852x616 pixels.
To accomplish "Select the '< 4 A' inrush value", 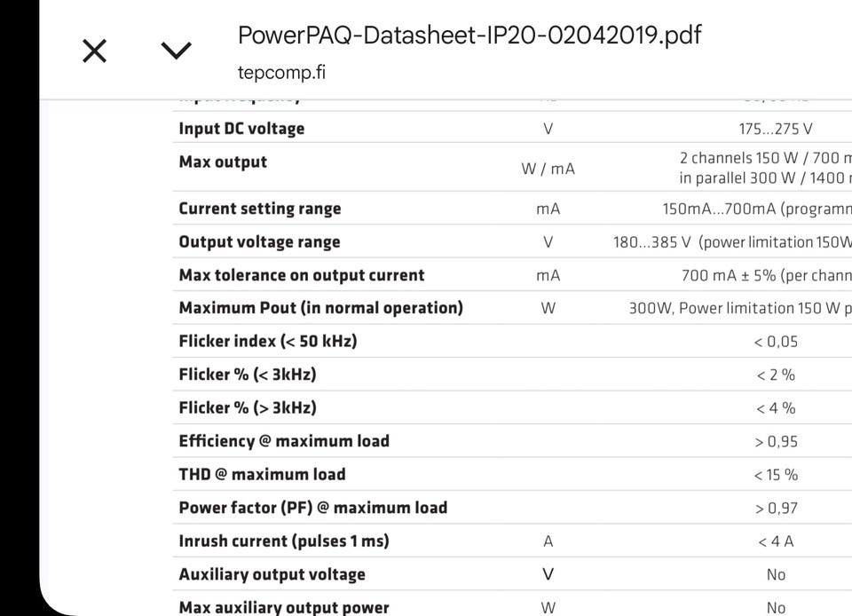I will [x=776, y=541].
